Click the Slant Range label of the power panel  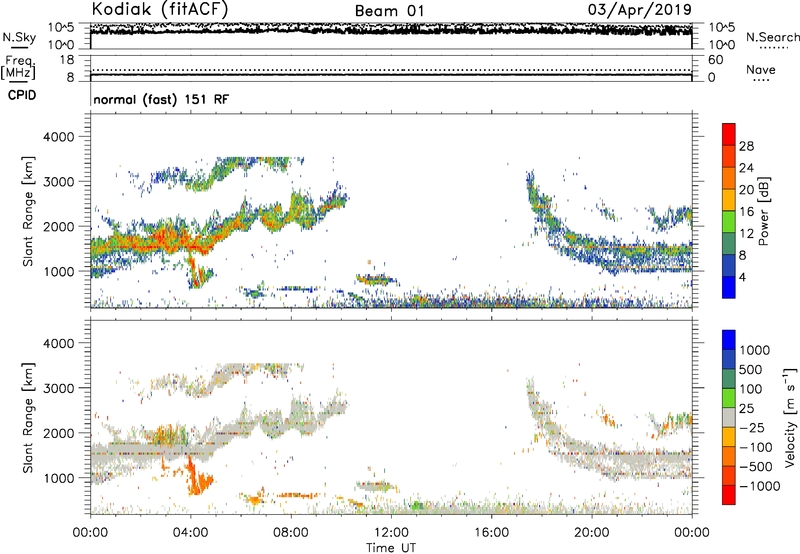(x=28, y=211)
